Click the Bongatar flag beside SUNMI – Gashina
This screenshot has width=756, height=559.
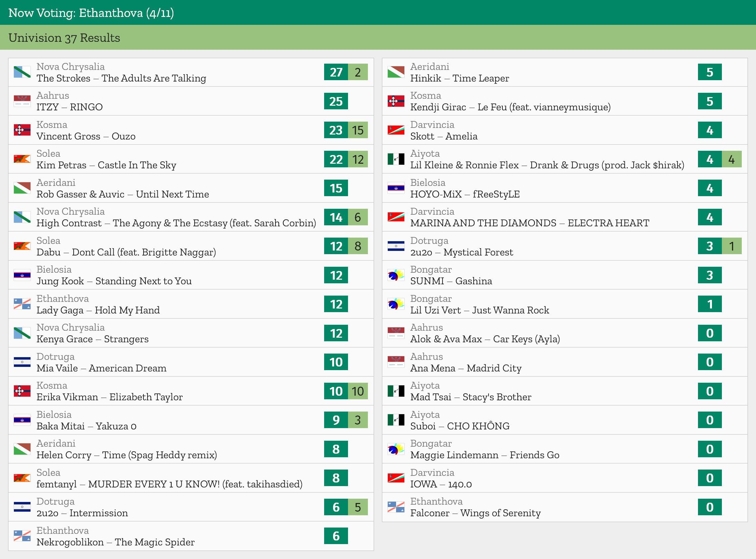[x=396, y=275]
